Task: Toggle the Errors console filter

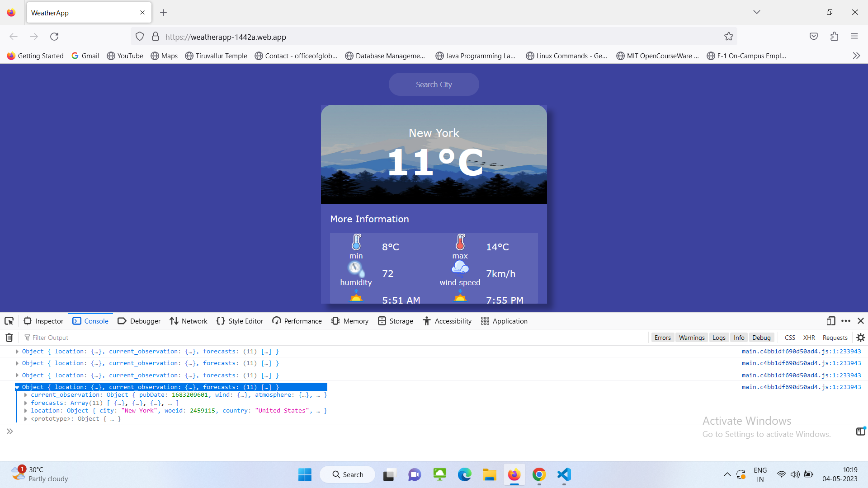Action: coord(662,337)
